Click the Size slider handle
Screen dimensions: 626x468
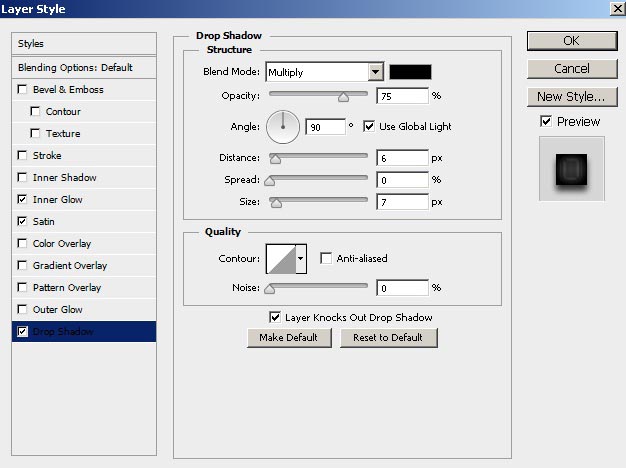[x=276, y=202]
